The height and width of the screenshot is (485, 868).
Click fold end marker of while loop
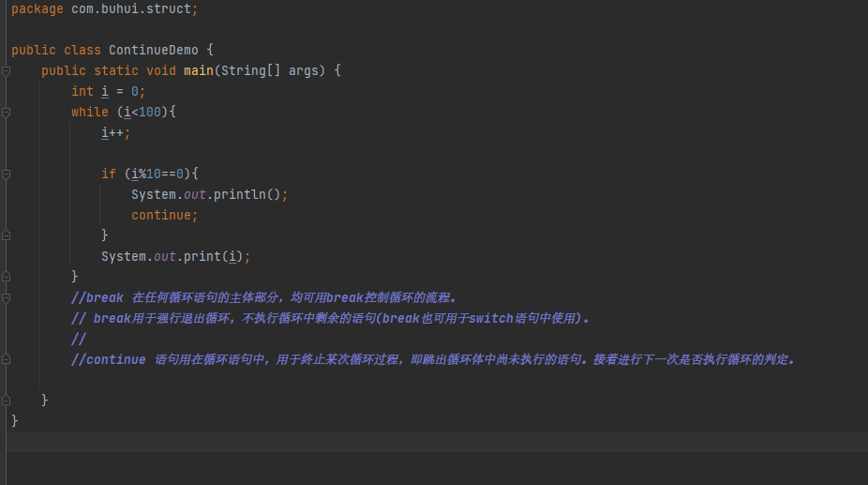pos(6,277)
